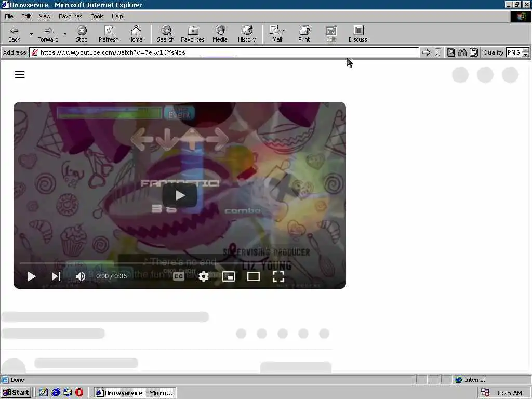Show the History pane

247,34
